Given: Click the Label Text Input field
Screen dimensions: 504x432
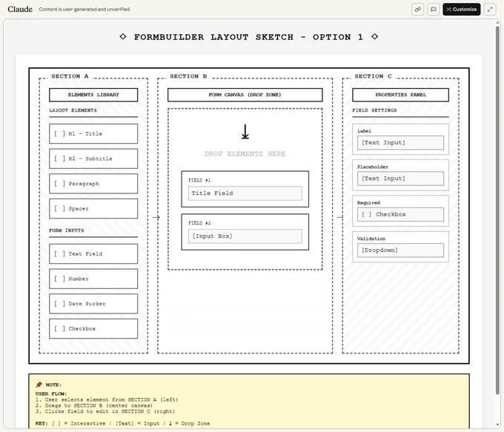Looking at the screenshot, I should click(x=400, y=143).
